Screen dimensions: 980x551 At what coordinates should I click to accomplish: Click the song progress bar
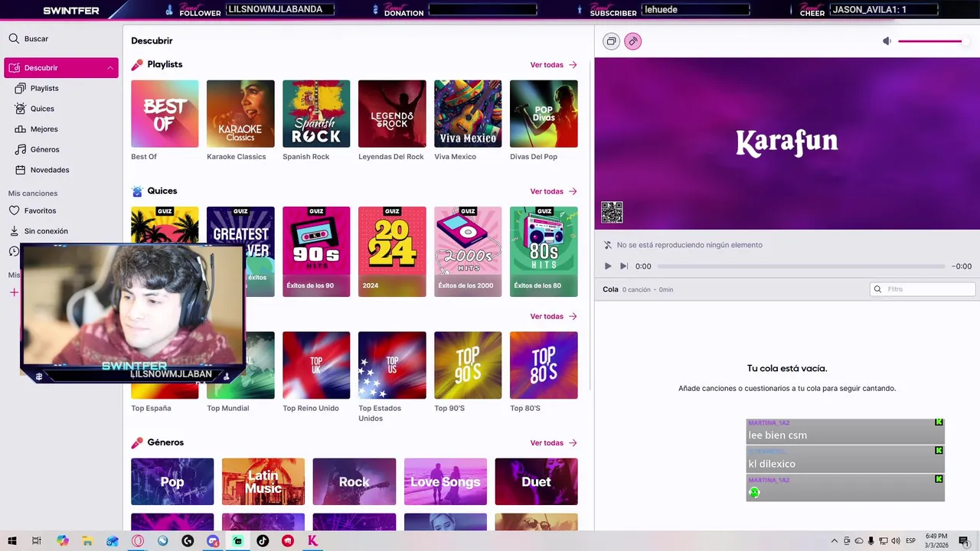[x=801, y=266]
